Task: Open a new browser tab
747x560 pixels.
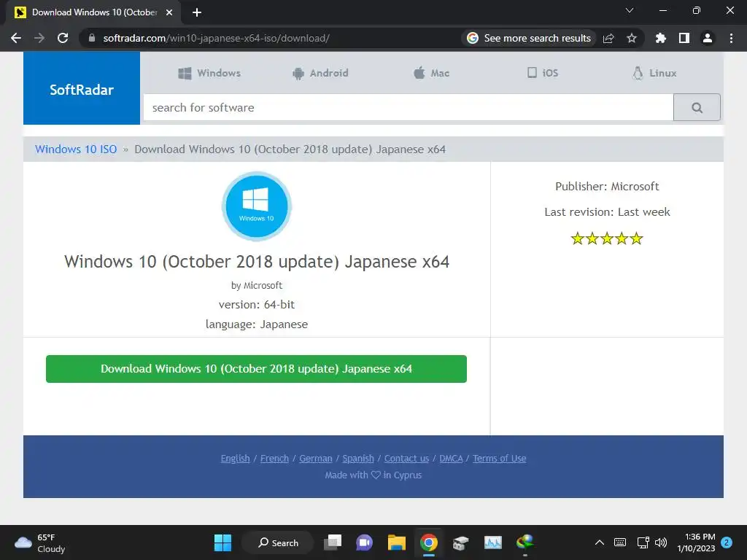Action: click(x=197, y=12)
